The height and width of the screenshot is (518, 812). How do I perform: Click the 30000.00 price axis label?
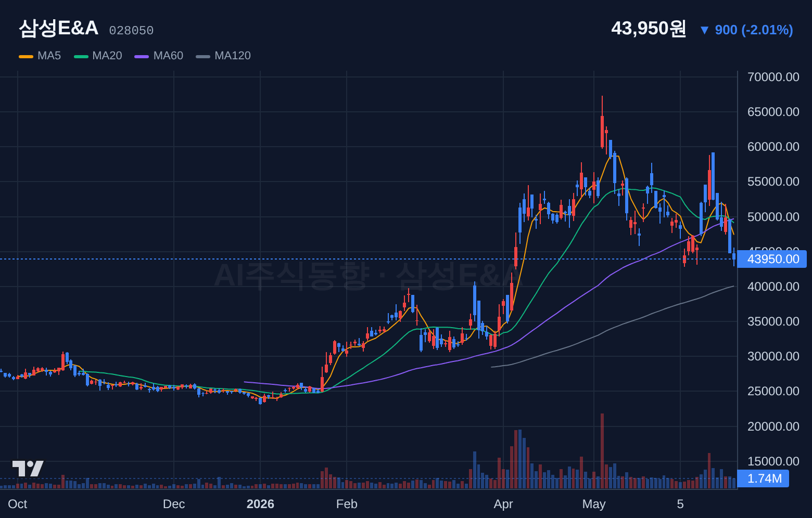click(773, 356)
